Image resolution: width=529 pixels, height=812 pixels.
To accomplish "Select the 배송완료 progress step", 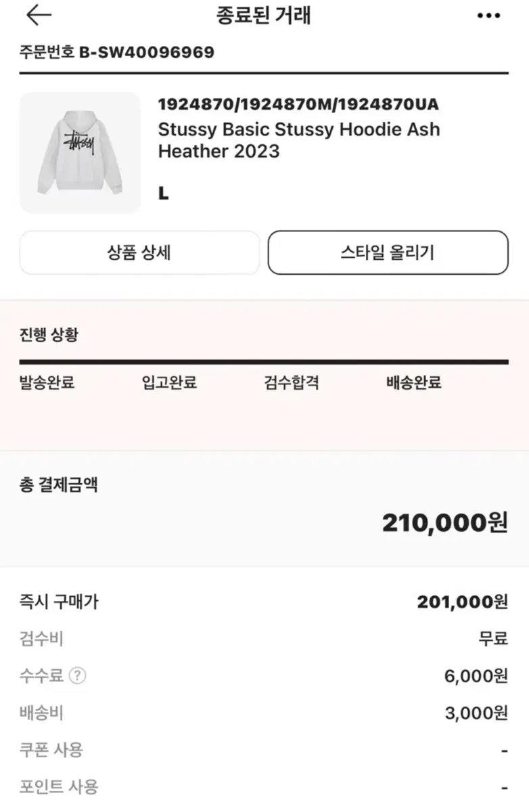I will (x=413, y=382).
